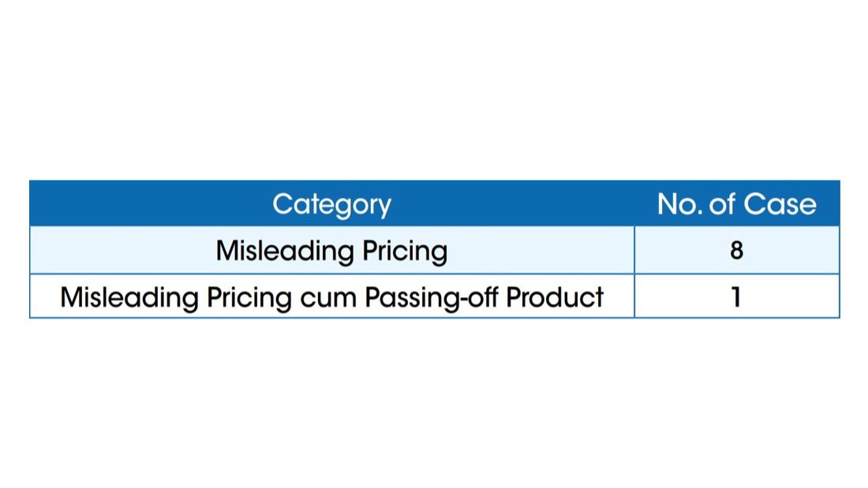
Task: Click "Misleading" in the last table row
Action: pos(129,297)
